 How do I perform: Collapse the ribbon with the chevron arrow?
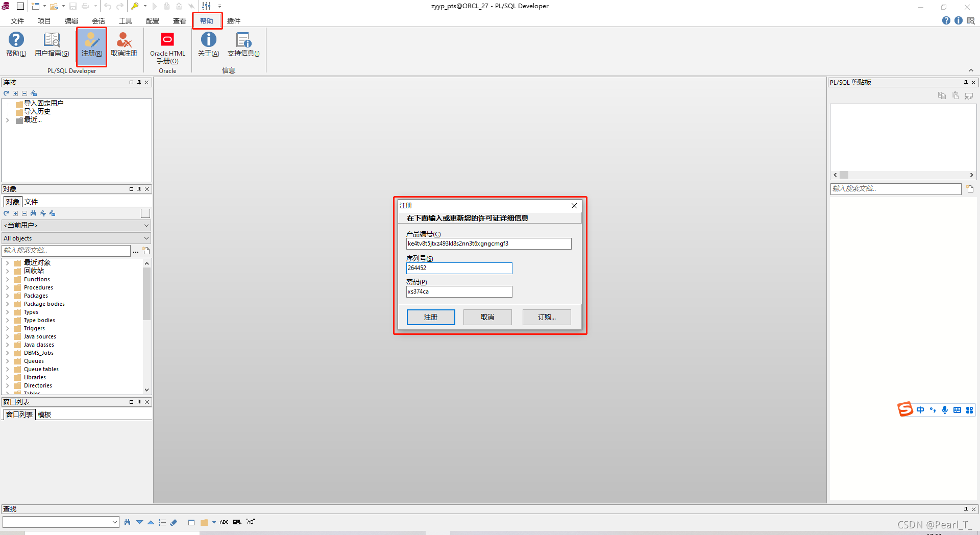click(971, 70)
